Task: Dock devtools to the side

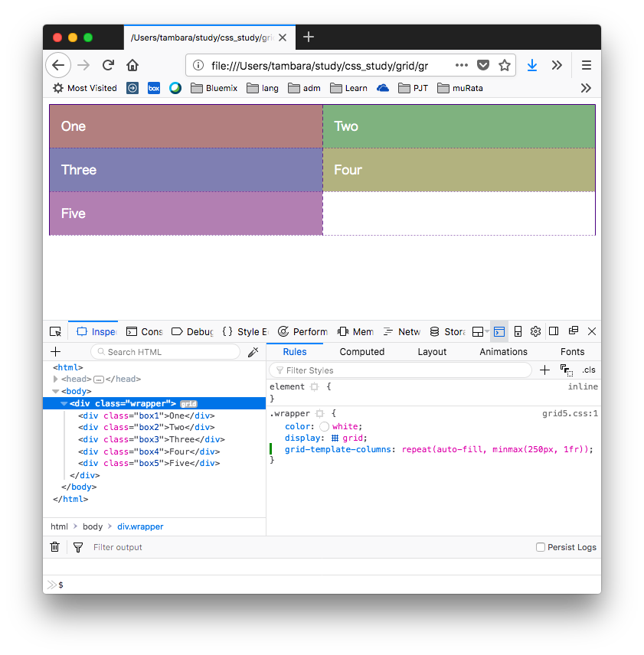Action: pyautogui.click(x=554, y=331)
